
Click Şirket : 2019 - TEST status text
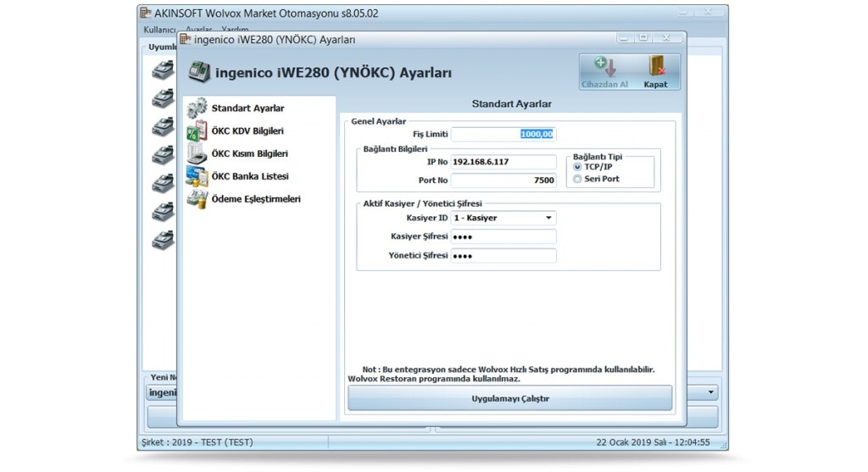[x=197, y=442]
